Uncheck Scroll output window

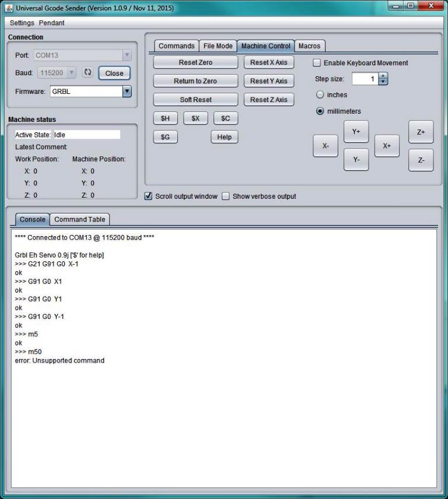tap(148, 196)
